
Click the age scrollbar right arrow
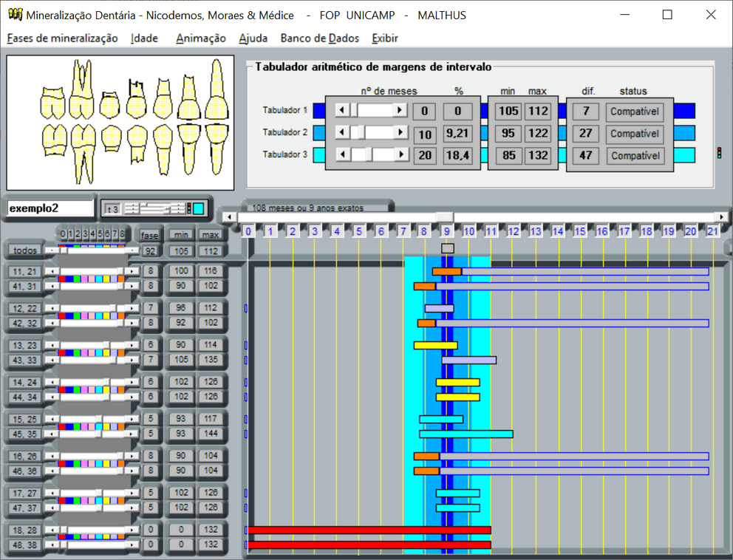[x=722, y=217]
